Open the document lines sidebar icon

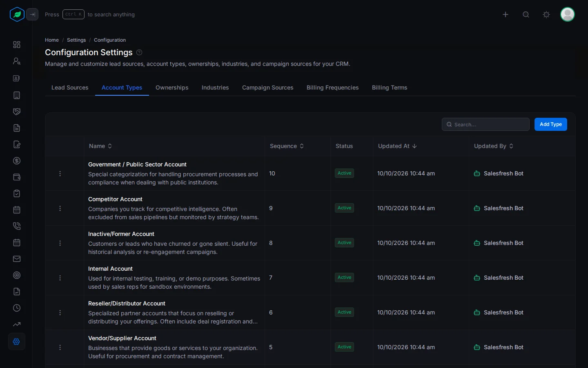click(17, 128)
